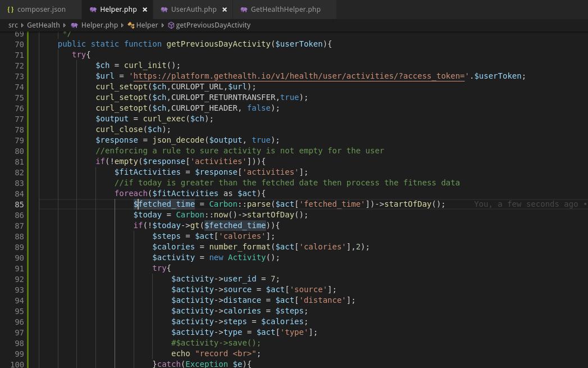This screenshot has height=368, width=588.
Task: Click PHP elephant icon on Helper.php tab
Action: click(93, 10)
